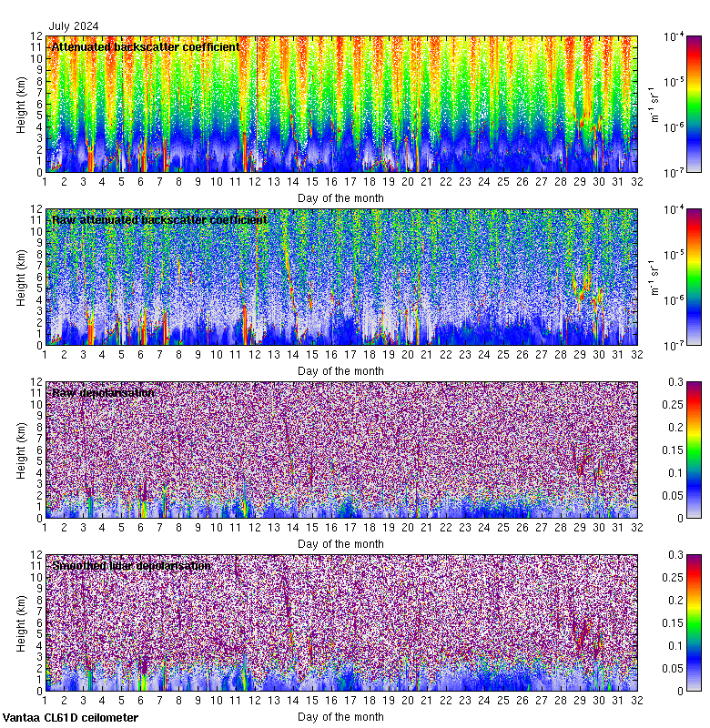Select day 32 tick on bottom plot's x-axis

coord(636,700)
